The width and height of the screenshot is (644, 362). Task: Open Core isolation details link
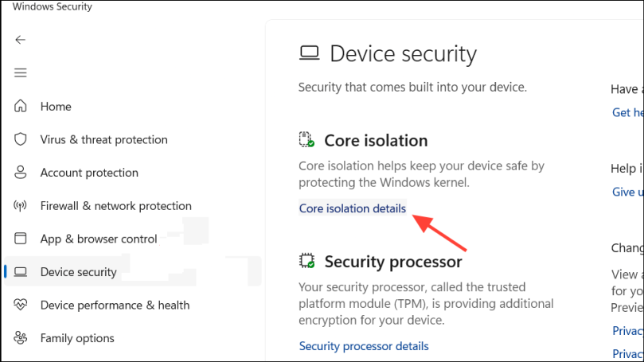(x=352, y=208)
